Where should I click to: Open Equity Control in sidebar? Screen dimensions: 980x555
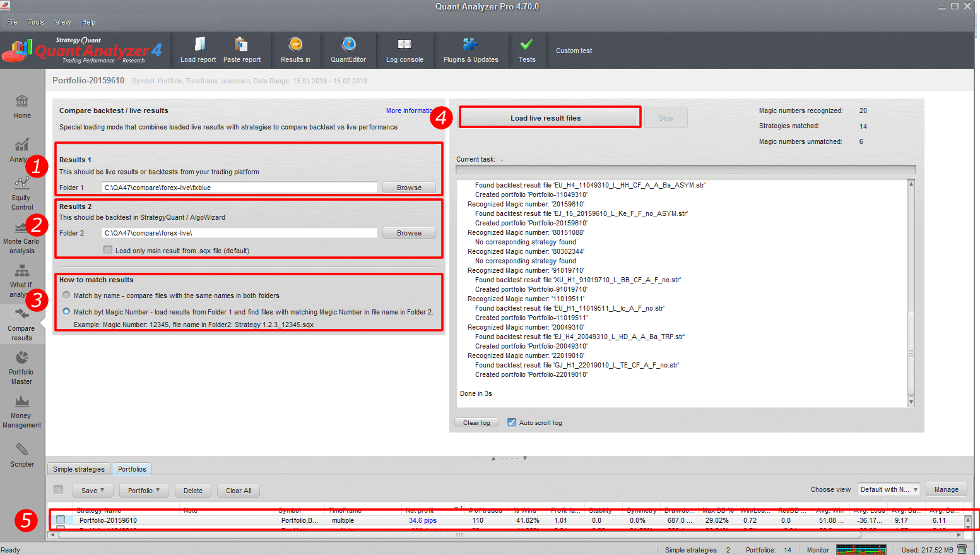21,193
